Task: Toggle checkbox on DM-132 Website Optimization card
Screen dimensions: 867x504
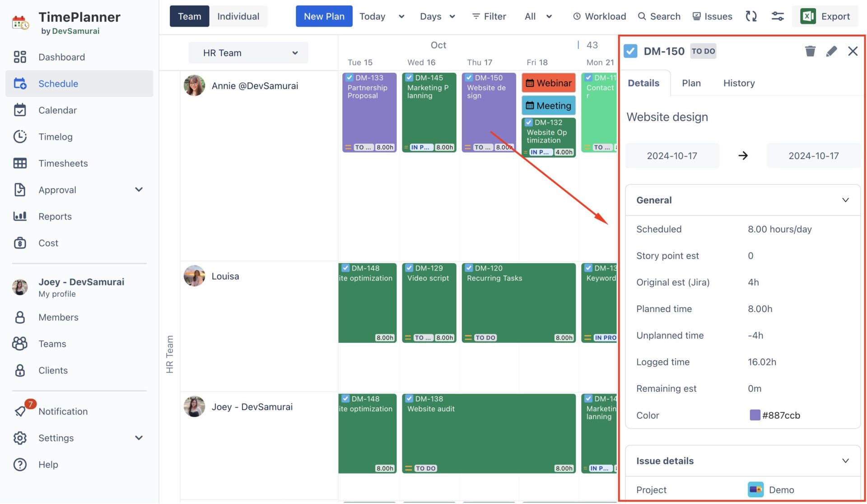Action: pyautogui.click(x=529, y=122)
